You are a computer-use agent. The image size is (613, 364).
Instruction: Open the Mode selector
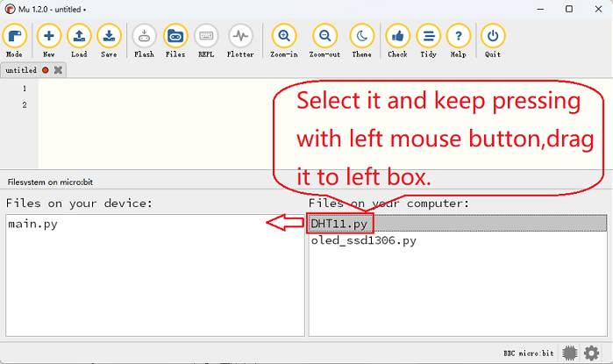[x=14, y=40]
